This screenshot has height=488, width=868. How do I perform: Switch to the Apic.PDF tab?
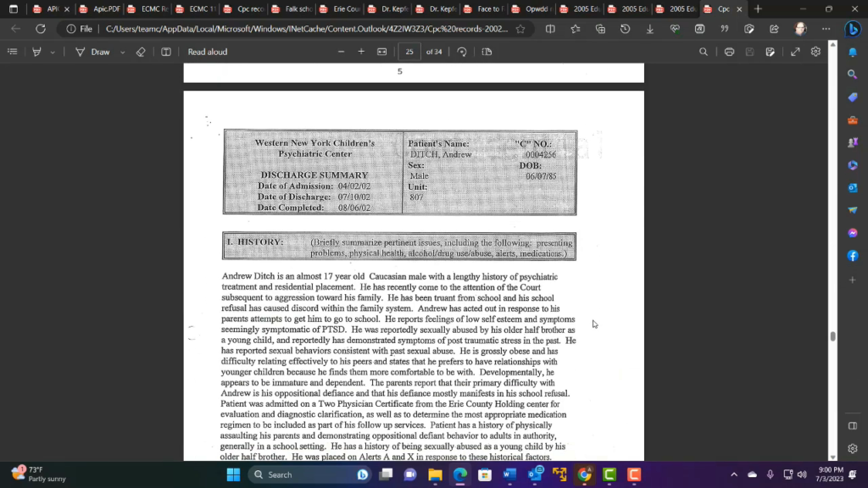click(x=100, y=8)
